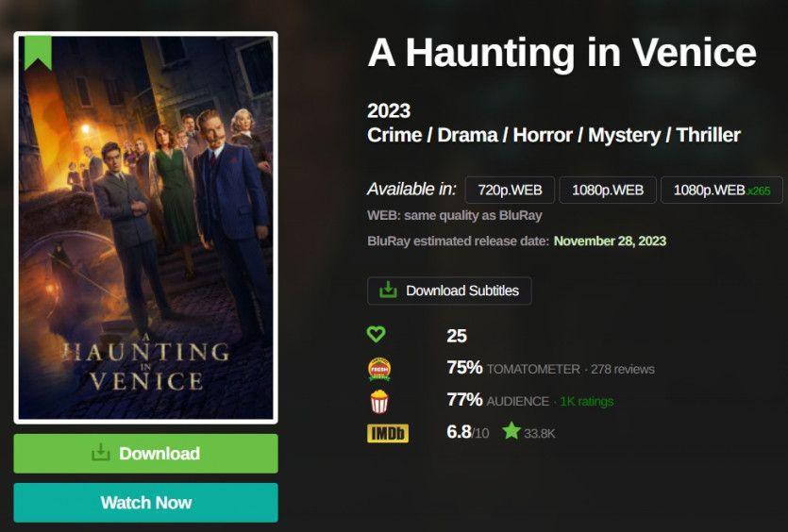Screen dimensions: 788x532
Task: Click the Download Subtitles button
Action: point(449,291)
